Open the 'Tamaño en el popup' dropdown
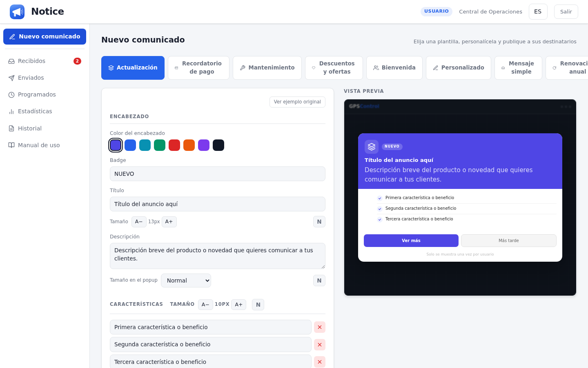Image resolution: width=588 pixels, height=368 pixels. click(x=186, y=280)
